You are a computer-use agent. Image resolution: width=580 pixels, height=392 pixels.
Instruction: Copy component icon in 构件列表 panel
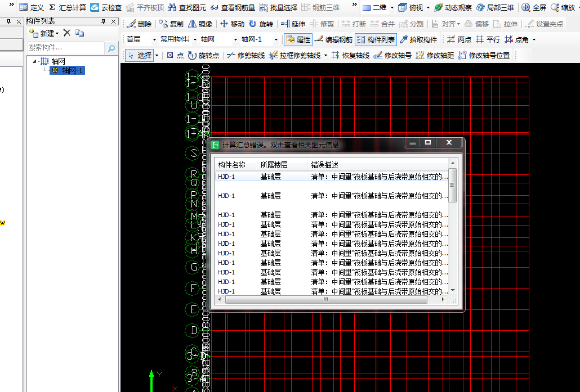79,33
